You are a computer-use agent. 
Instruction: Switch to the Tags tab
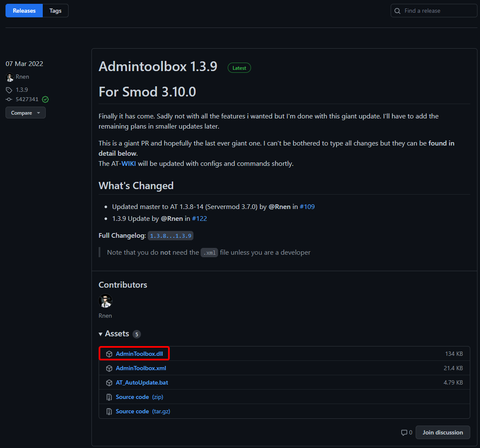tap(55, 11)
